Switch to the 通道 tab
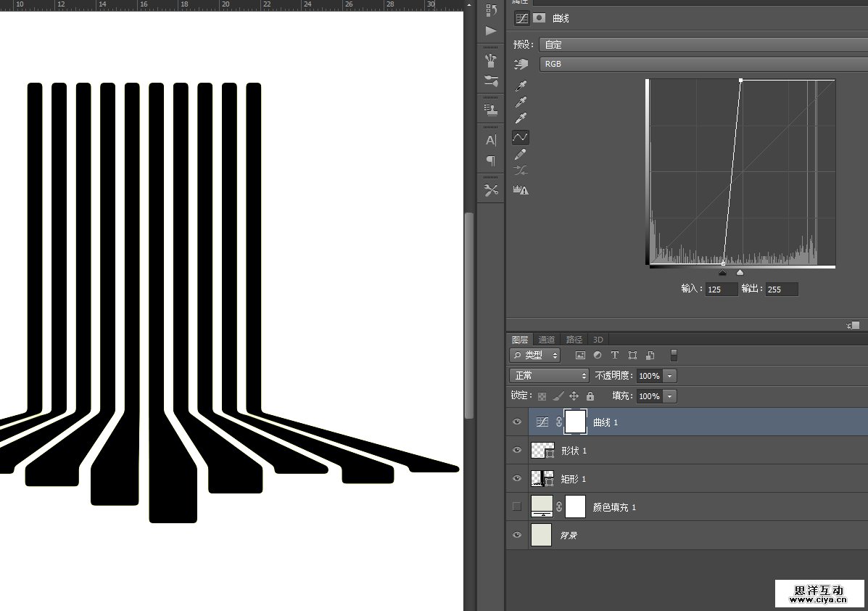Viewport: 868px width, 611px height. (547, 340)
